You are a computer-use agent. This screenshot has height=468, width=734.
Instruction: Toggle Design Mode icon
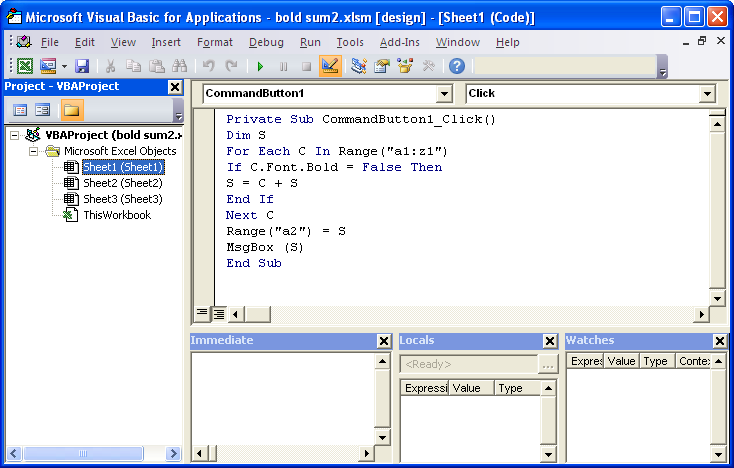point(330,66)
